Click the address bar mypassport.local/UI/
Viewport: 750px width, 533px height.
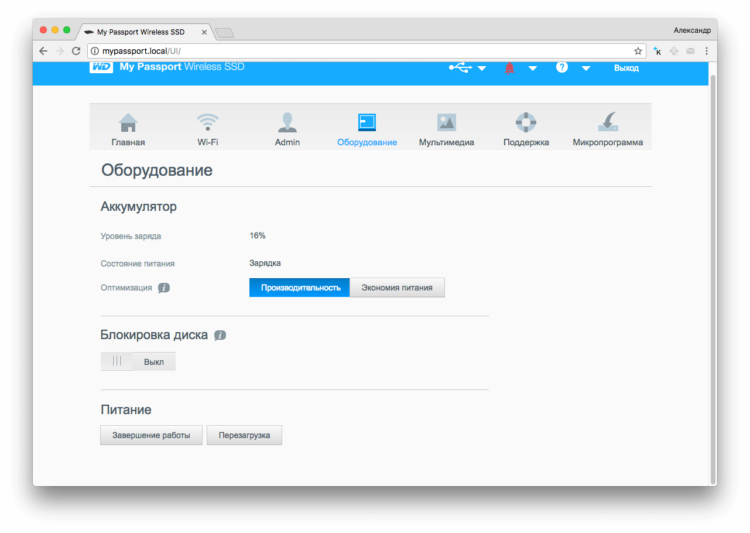366,51
